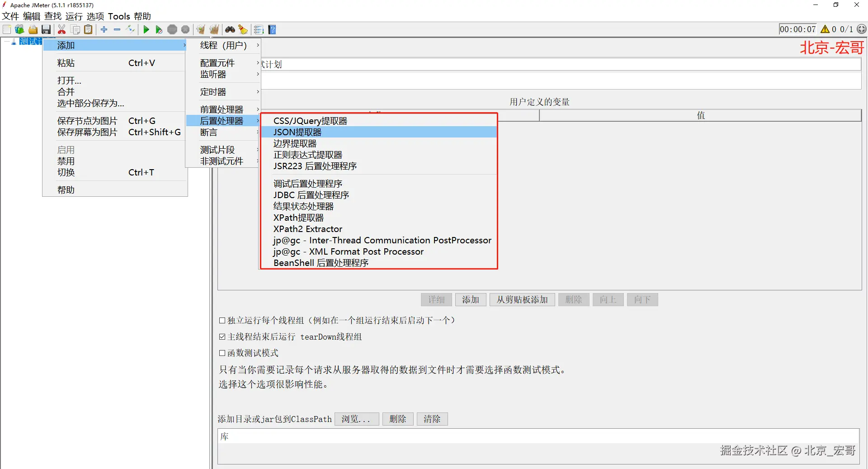Click the New test plan icon
The height and width of the screenshot is (469, 868).
(x=7, y=30)
